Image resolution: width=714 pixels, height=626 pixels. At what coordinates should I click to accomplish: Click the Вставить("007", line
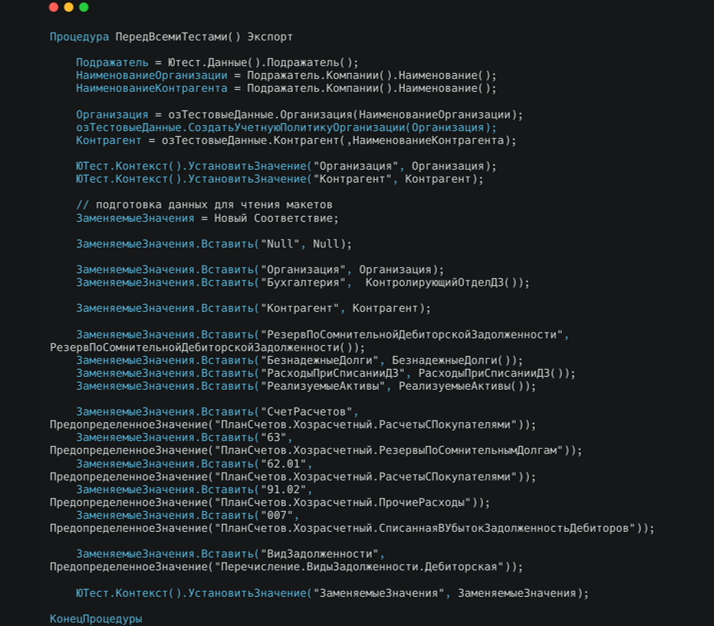click(188, 515)
